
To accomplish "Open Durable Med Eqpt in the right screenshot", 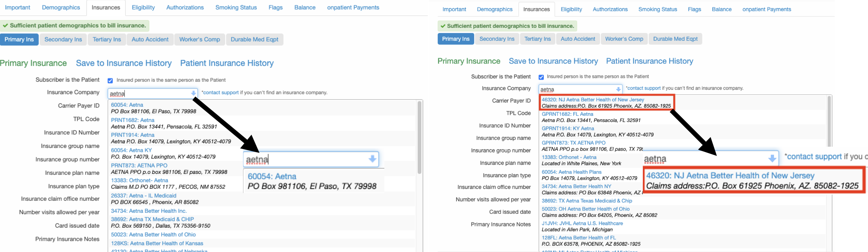I will tap(675, 39).
